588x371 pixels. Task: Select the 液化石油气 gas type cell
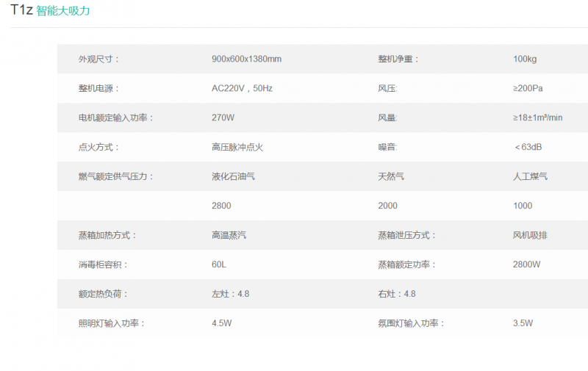(233, 176)
